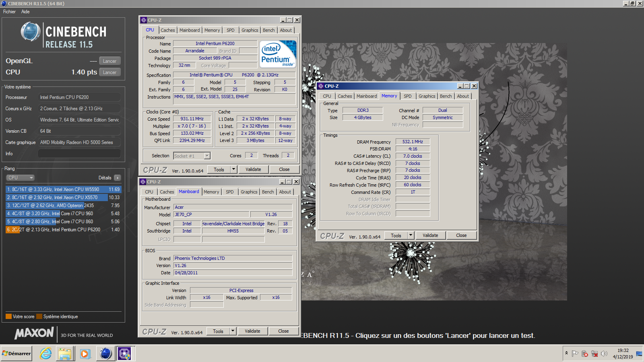This screenshot has width=644, height=362.
Task: Open Tools dropdown arrow in Memory window
Action: click(411, 235)
